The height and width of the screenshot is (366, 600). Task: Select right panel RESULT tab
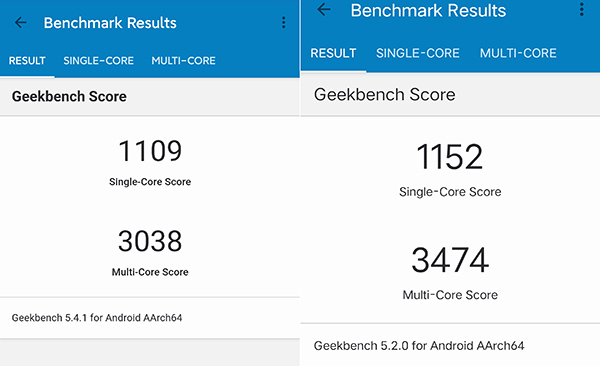tap(333, 53)
